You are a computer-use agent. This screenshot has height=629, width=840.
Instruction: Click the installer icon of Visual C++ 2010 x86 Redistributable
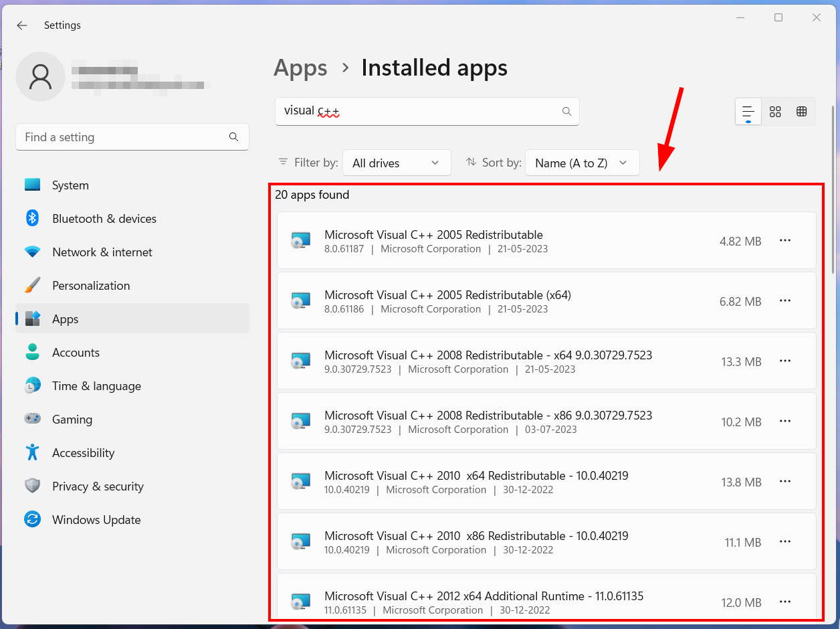coord(301,542)
